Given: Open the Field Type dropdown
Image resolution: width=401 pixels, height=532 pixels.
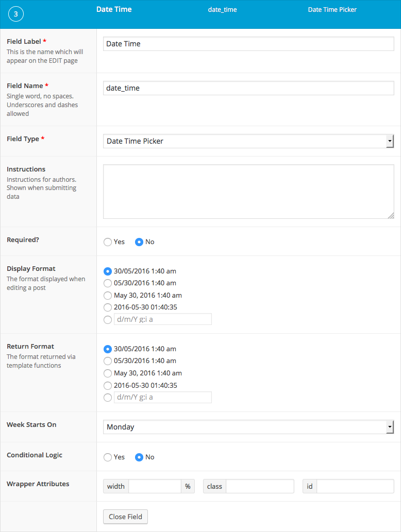Looking at the screenshot, I should click(248, 141).
